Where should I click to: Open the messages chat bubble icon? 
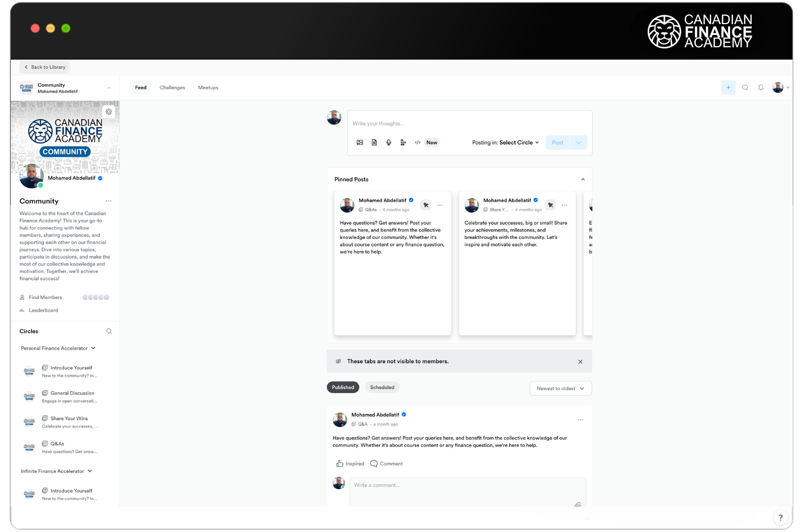pos(745,88)
